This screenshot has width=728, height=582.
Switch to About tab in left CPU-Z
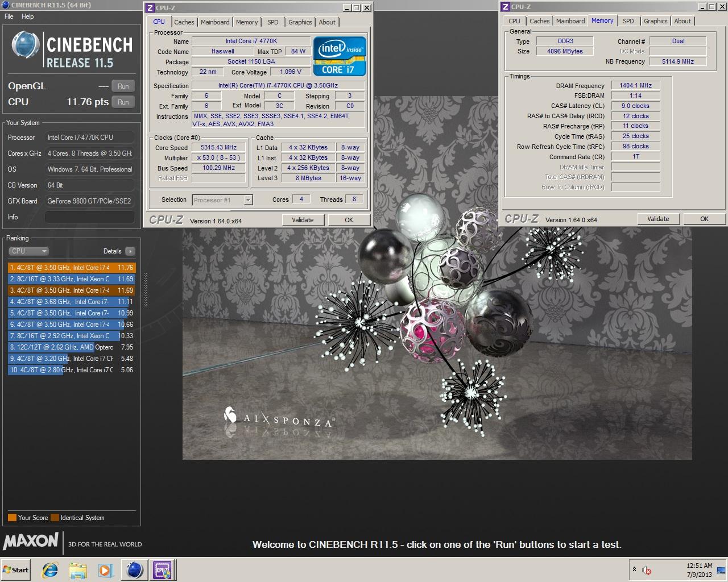327,22
